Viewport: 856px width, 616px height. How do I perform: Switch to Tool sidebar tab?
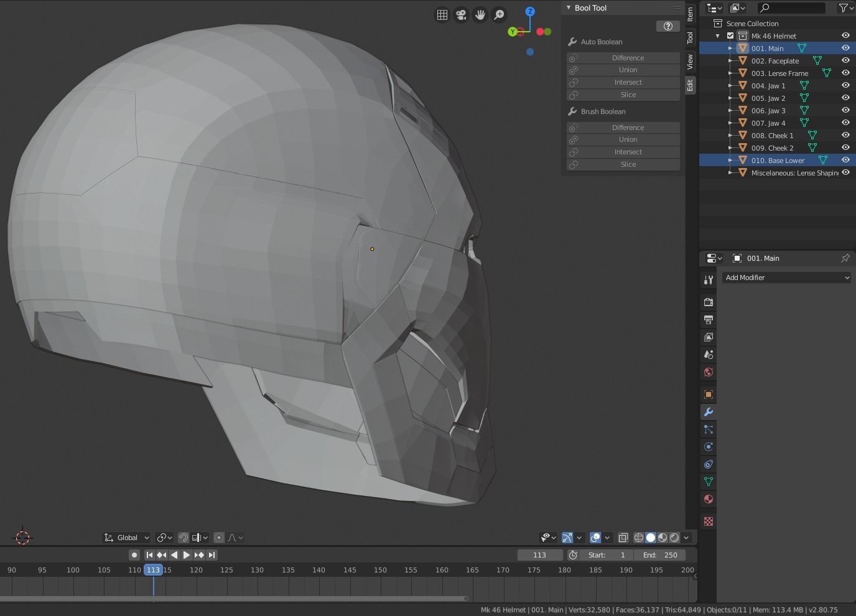(690, 37)
